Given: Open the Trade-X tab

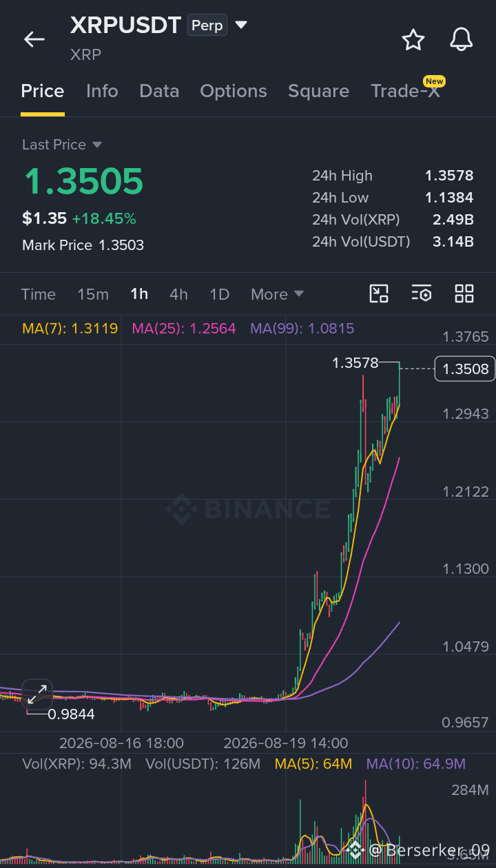Looking at the screenshot, I should click(x=405, y=92).
